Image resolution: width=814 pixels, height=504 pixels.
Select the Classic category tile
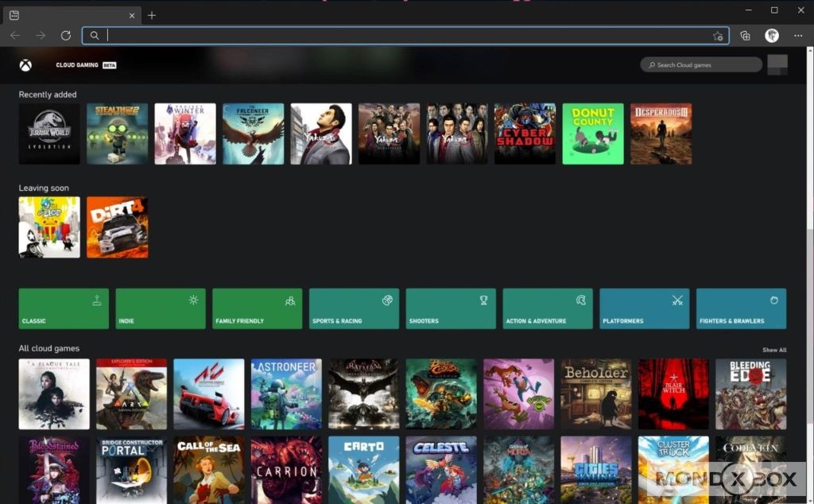pyautogui.click(x=64, y=308)
